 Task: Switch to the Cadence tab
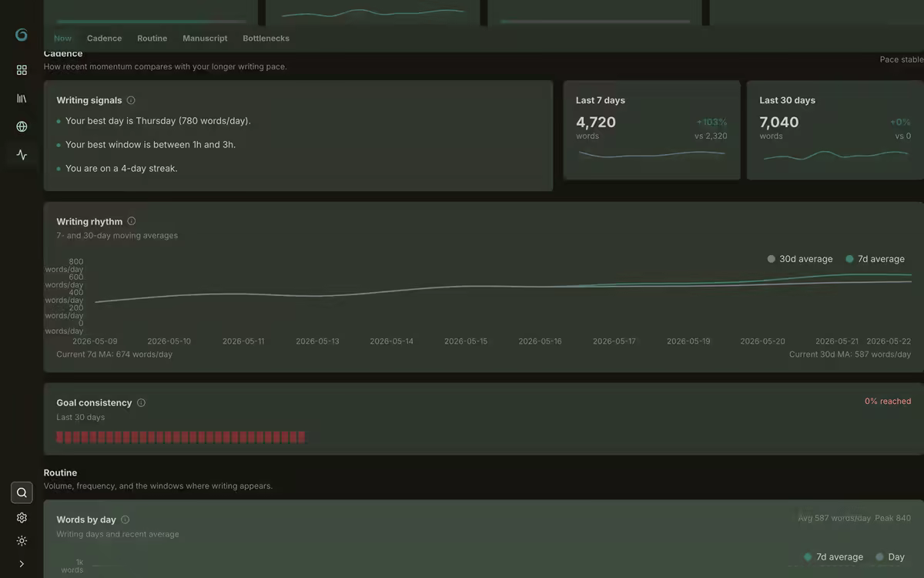[x=104, y=39]
